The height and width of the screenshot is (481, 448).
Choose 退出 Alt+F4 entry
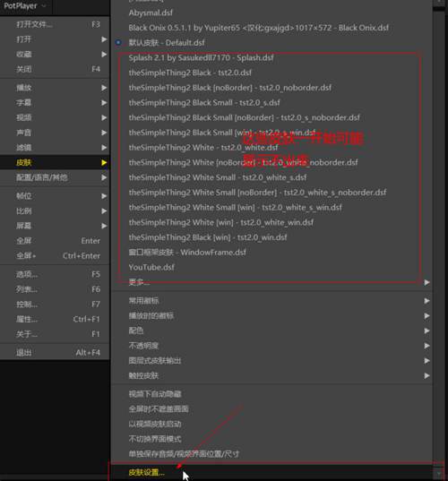coord(55,353)
